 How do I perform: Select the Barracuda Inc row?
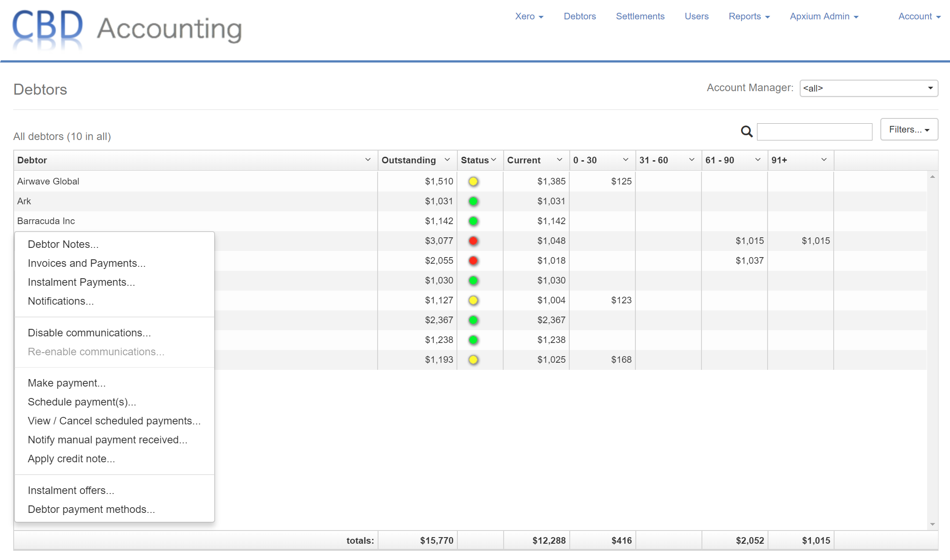click(x=470, y=221)
